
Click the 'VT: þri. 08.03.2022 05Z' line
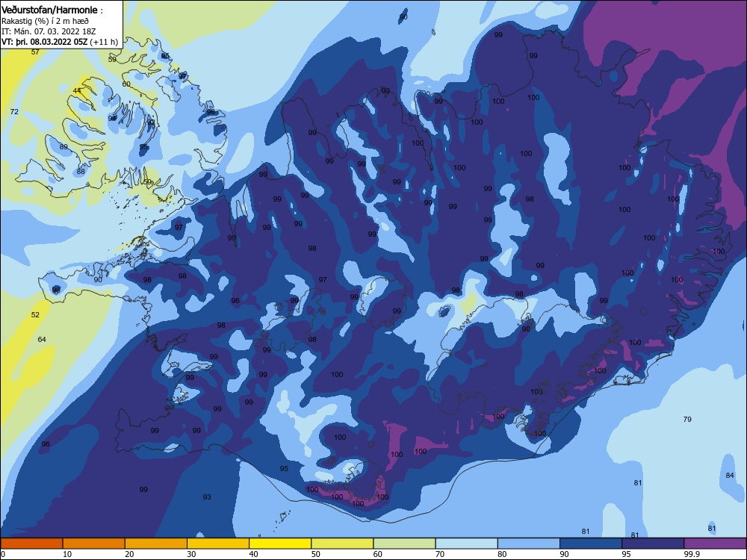point(44,42)
